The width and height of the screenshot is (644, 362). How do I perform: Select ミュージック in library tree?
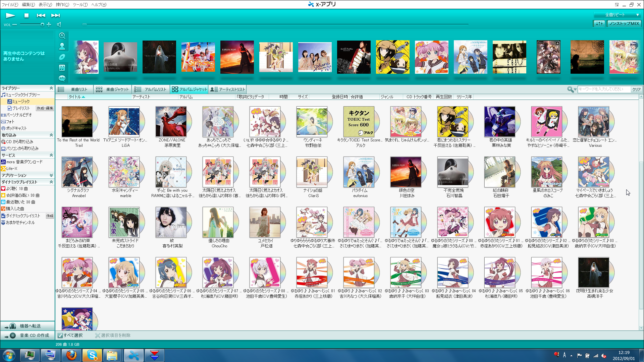click(21, 102)
